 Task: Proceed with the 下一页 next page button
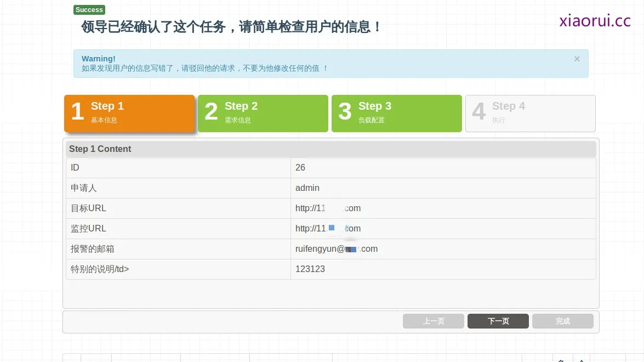click(x=498, y=321)
